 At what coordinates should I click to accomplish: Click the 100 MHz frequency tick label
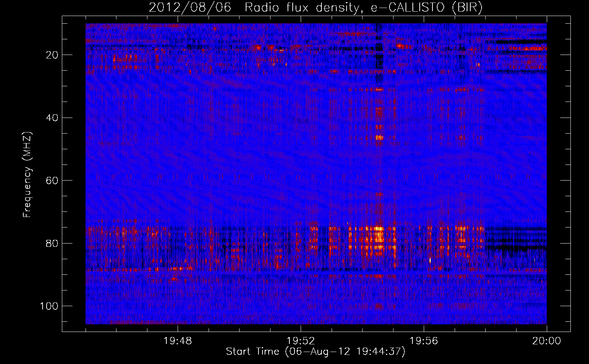pos(49,306)
